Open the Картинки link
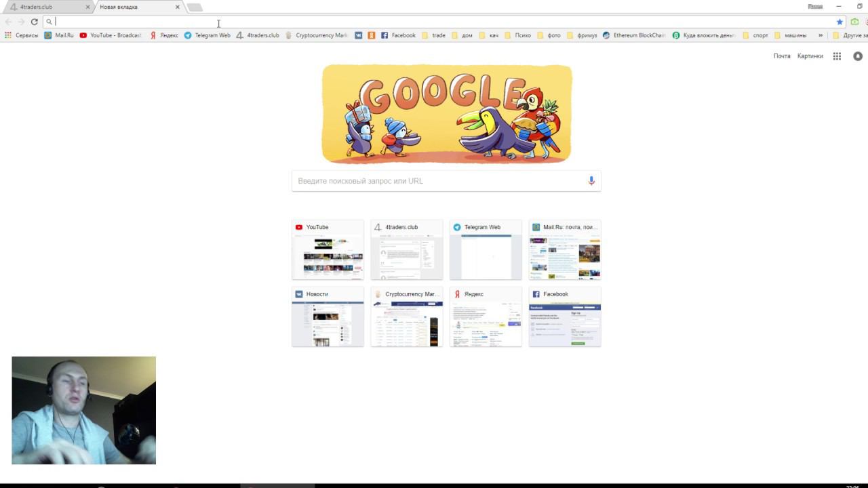 [810, 56]
